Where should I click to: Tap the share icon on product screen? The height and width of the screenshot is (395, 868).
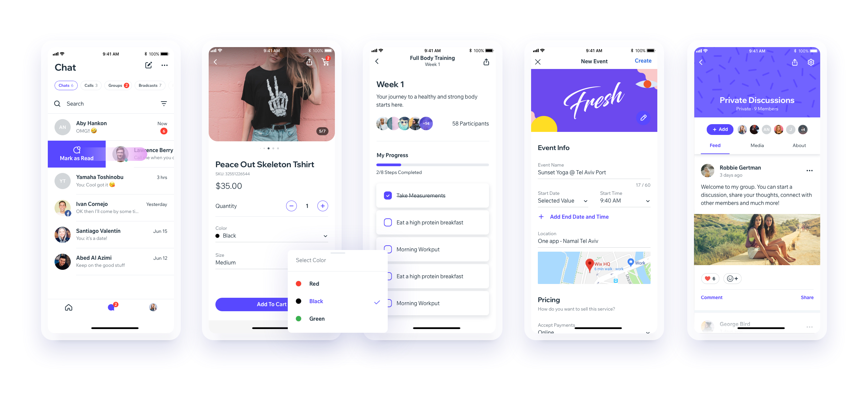click(309, 62)
